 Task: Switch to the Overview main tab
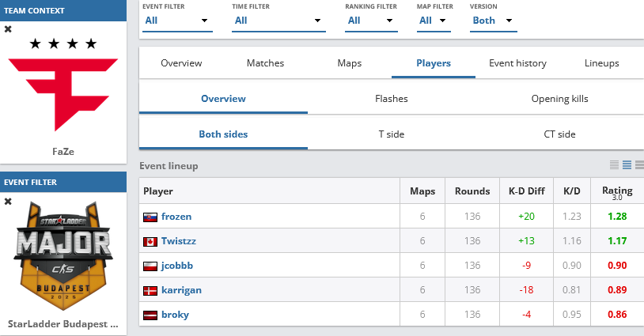181,63
